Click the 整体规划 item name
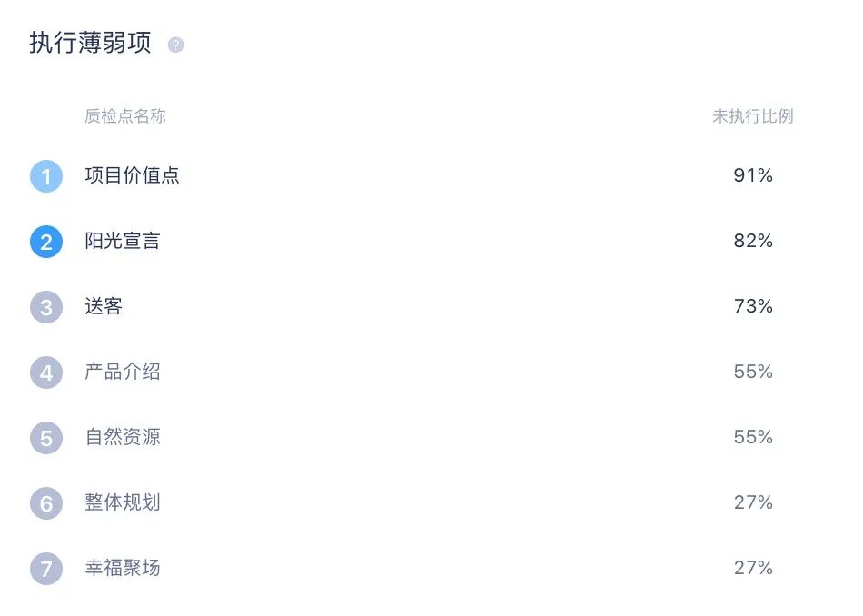This screenshot has width=863, height=616. pos(123,502)
